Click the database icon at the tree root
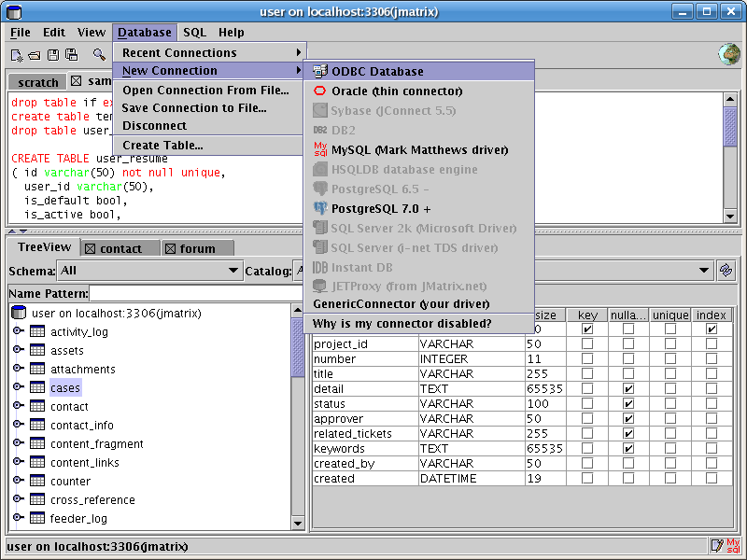The height and width of the screenshot is (560, 747). pos(19,313)
